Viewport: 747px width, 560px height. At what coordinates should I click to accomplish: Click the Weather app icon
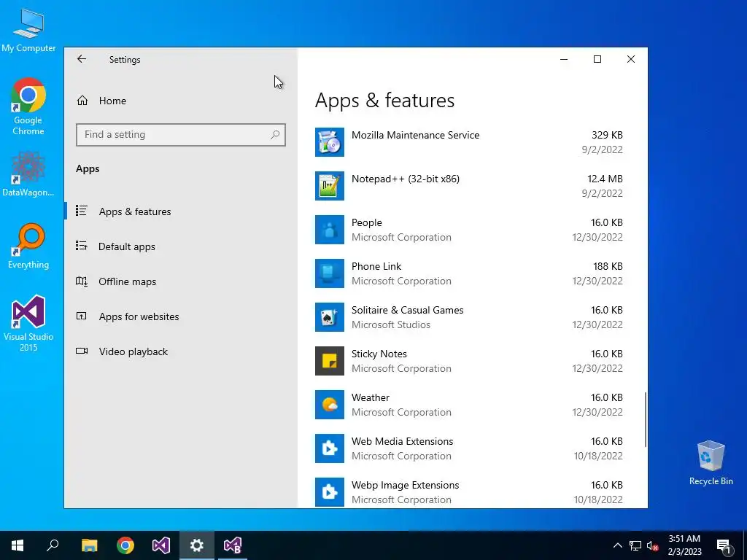tap(329, 405)
